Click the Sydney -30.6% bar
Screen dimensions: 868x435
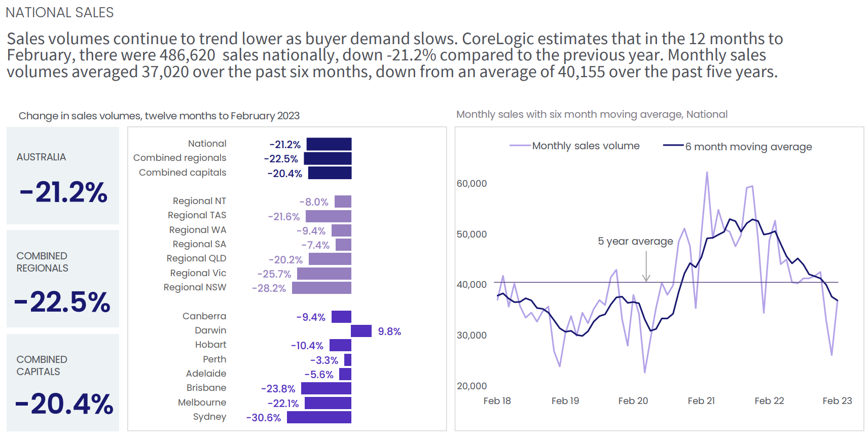[319, 417]
